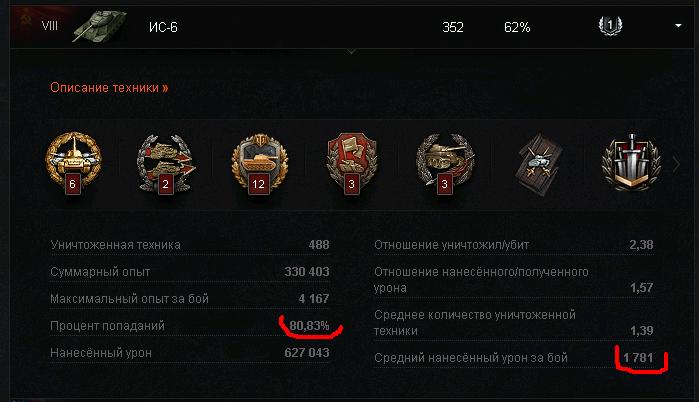Image resolution: width=699 pixels, height=402 pixels.
Task: Open the Описание техники link
Action: 109,87
